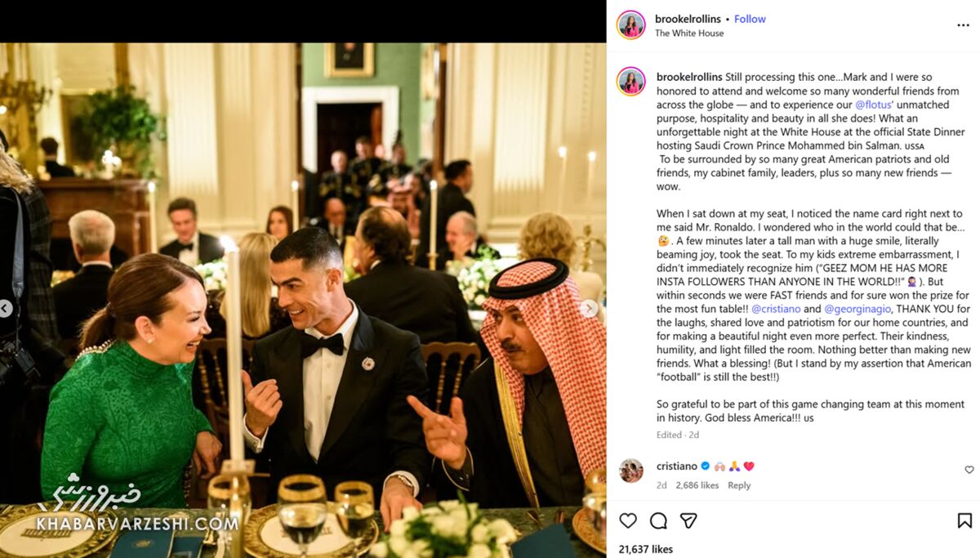Open cristiano's commenter avatar
Image resolution: width=980 pixels, height=558 pixels.
[631, 471]
